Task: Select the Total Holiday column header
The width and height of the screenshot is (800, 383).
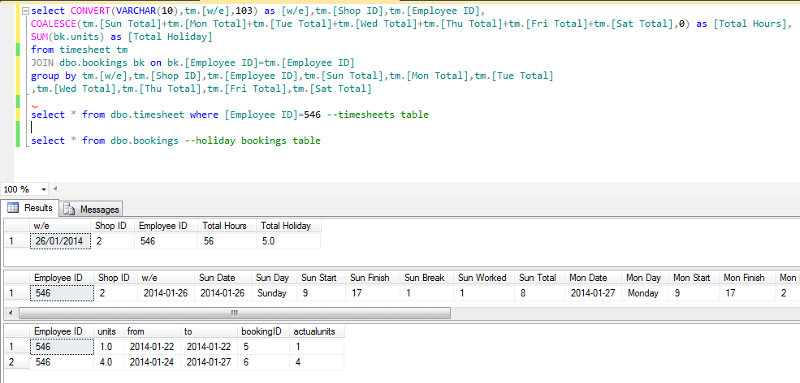Action: 289,226
